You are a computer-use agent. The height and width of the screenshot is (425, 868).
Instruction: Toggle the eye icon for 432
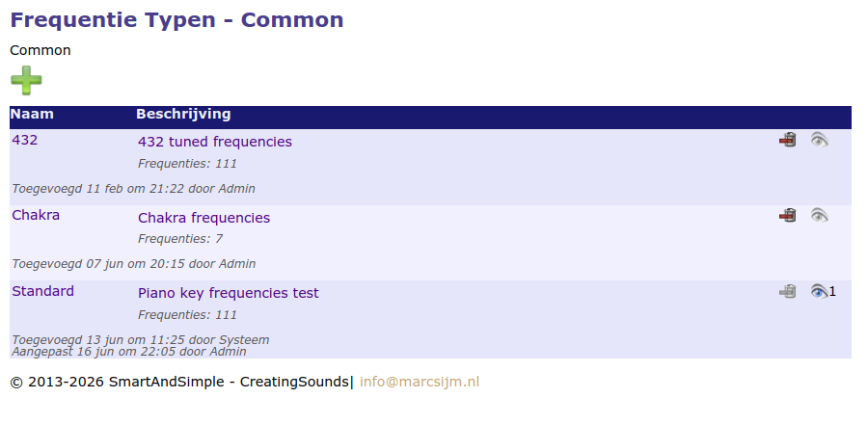click(x=819, y=140)
